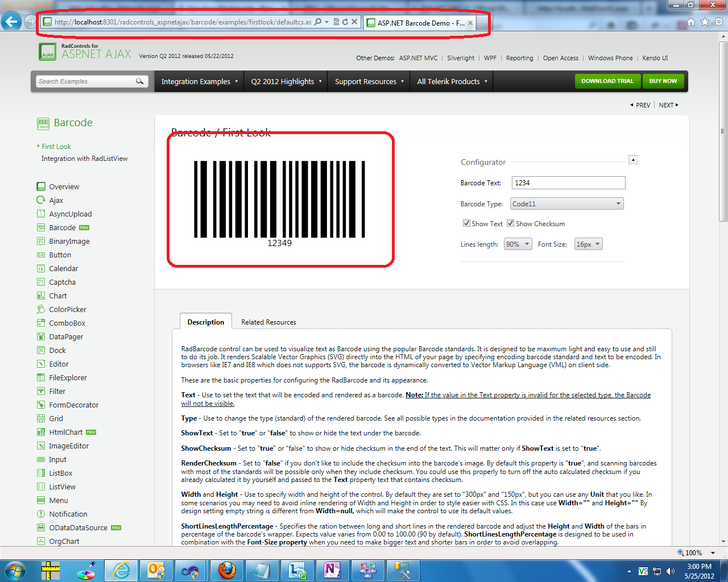Open Integration with RadListView example
The height and width of the screenshot is (582, 728).
[84, 159]
